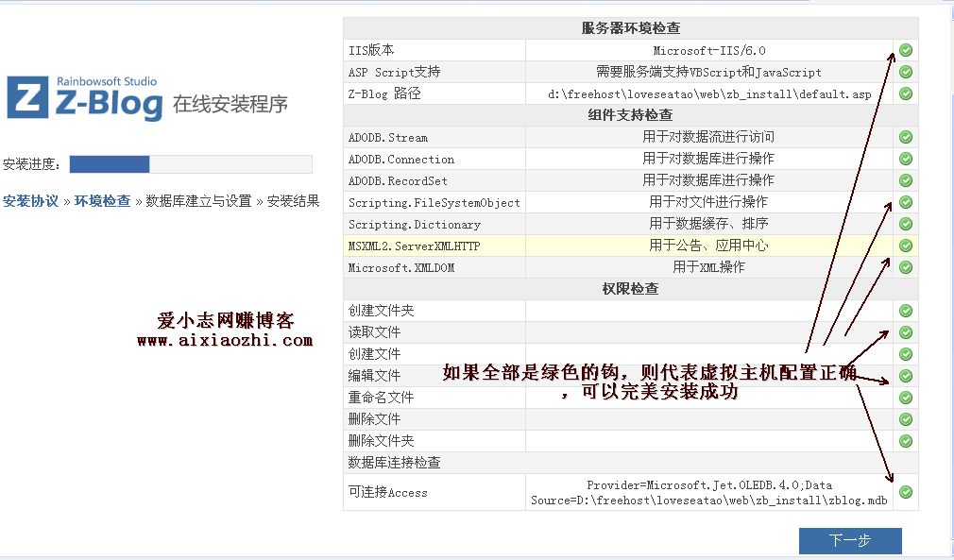Click the 组件支持检查 section header
This screenshot has height=560, width=954.
[630, 115]
